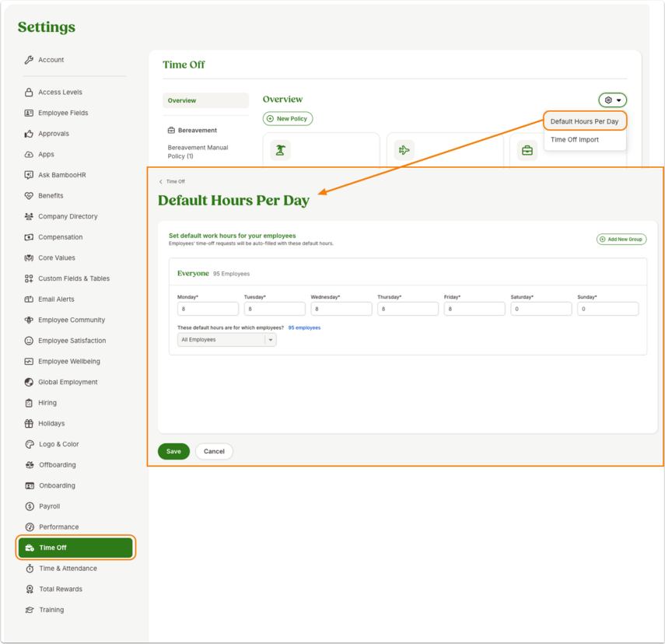Click the Sunday hours input field
This screenshot has height=644, width=665.
pyautogui.click(x=607, y=309)
